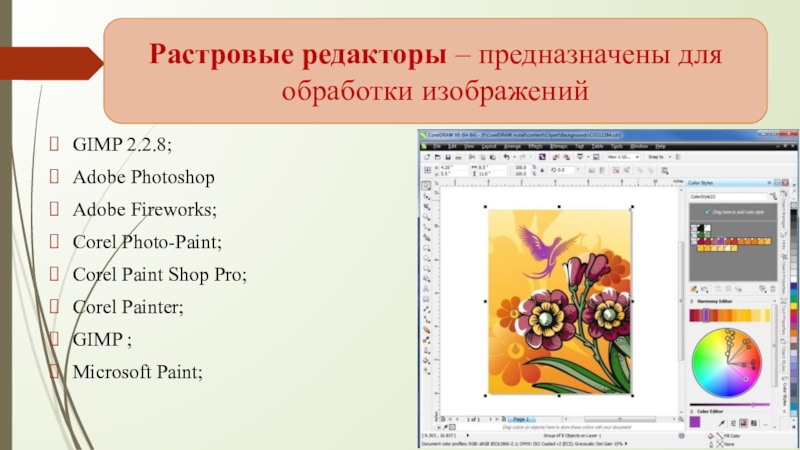Open the Bitmaps menu

click(x=559, y=146)
